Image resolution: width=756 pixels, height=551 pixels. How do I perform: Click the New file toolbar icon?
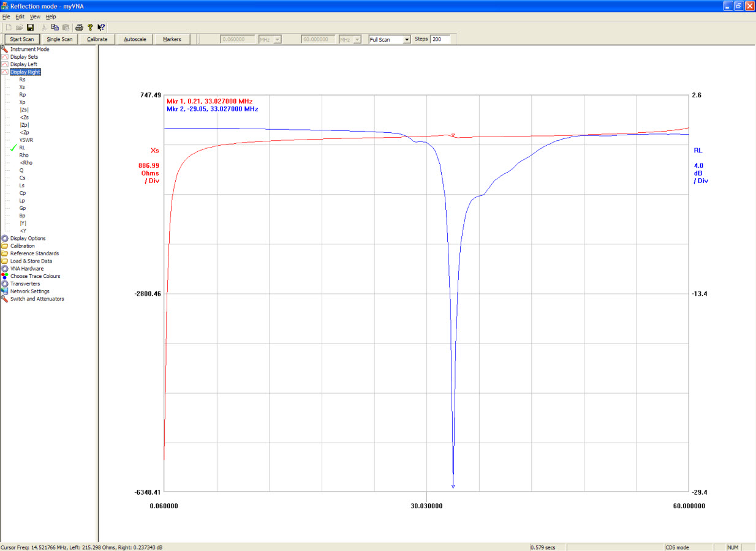click(9, 28)
